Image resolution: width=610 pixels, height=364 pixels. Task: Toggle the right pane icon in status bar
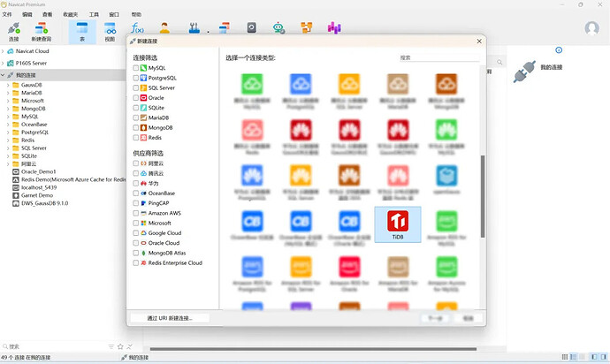(604, 357)
